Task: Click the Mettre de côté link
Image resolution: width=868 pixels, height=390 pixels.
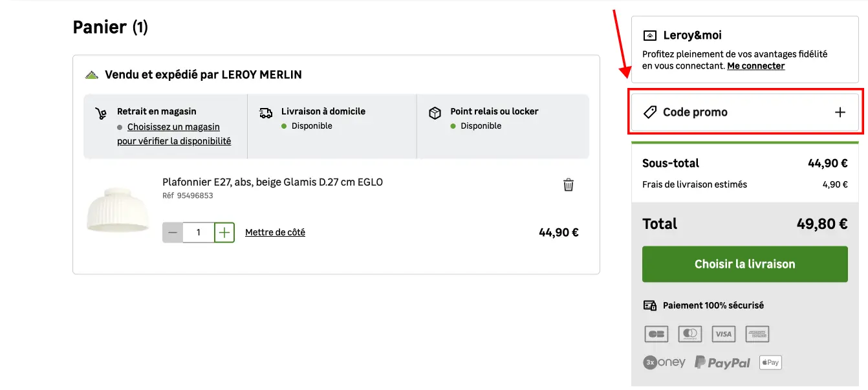Action: point(274,232)
